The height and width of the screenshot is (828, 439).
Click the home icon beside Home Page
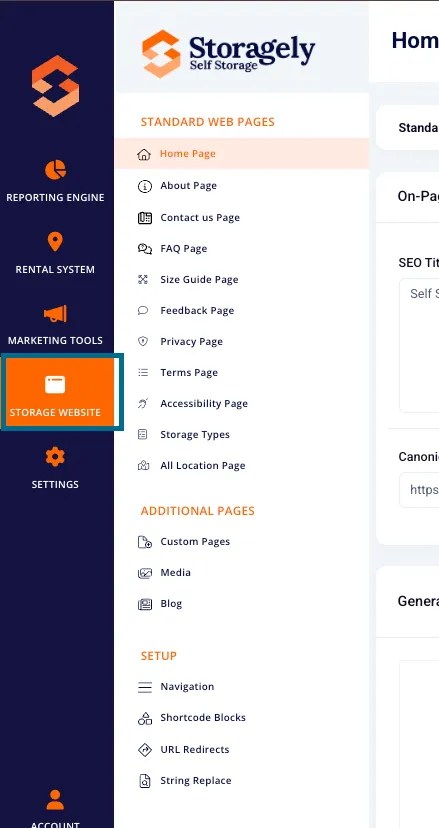pos(144,155)
